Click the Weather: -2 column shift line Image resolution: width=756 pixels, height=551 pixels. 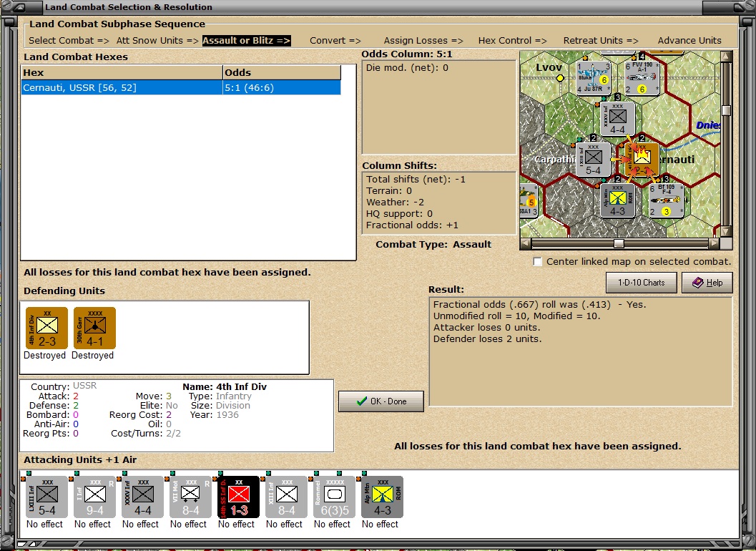[x=395, y=203]
